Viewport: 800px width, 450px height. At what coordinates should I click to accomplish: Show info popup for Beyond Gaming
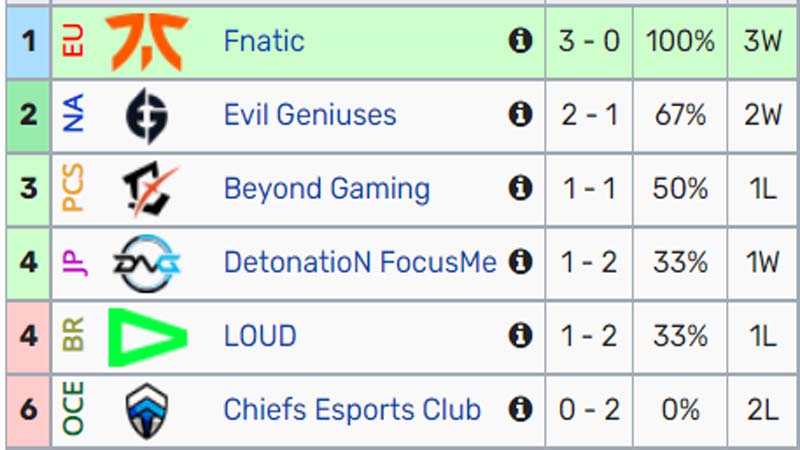pyautogui.click(x=520, y=188)
